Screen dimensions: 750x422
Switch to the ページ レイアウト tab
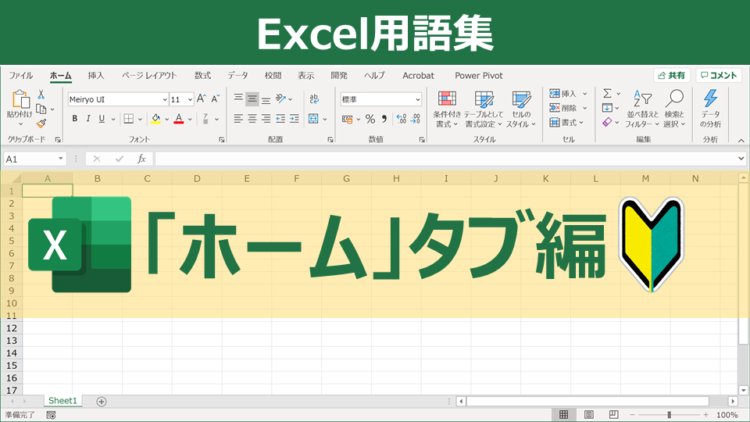pos(149,76)
